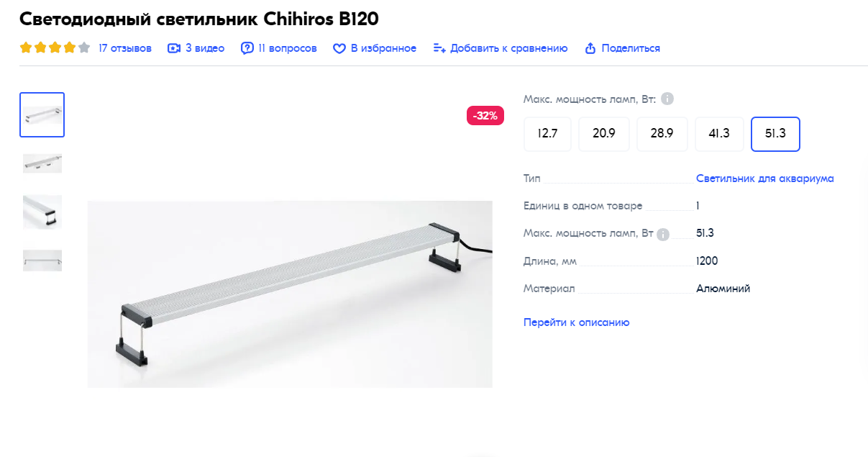The image size is (868, 457).
Task: Open info icon next to top 'Макс. мощность ламп, Вт:'
Action: point(667,99)
